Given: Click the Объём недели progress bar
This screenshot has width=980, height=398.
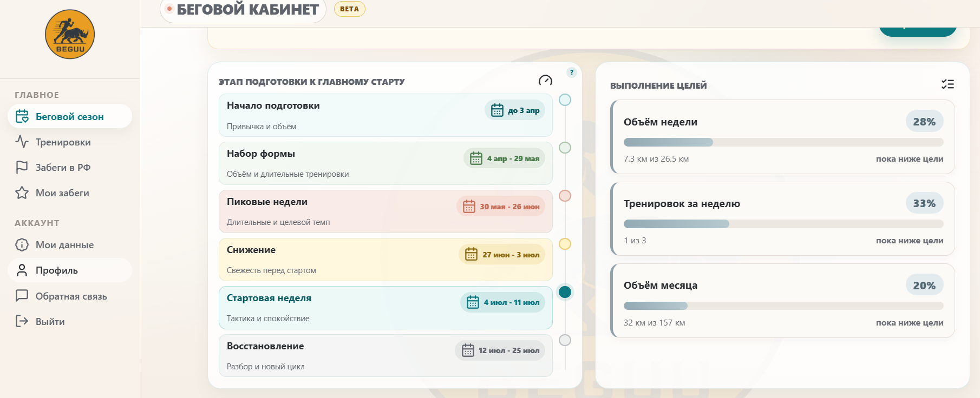Looking at the screenshot, I should pos(783,142).
